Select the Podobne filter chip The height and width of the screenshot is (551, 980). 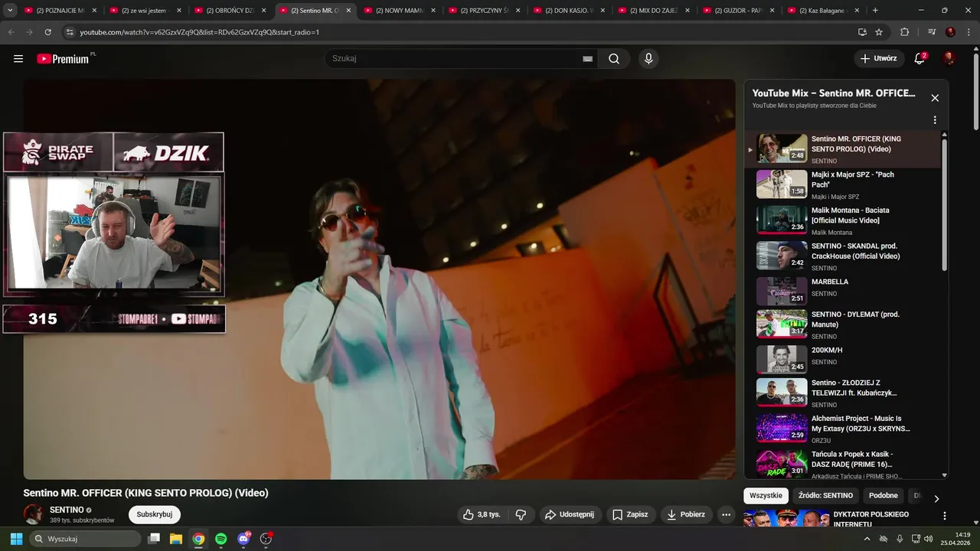coord(884,495)
